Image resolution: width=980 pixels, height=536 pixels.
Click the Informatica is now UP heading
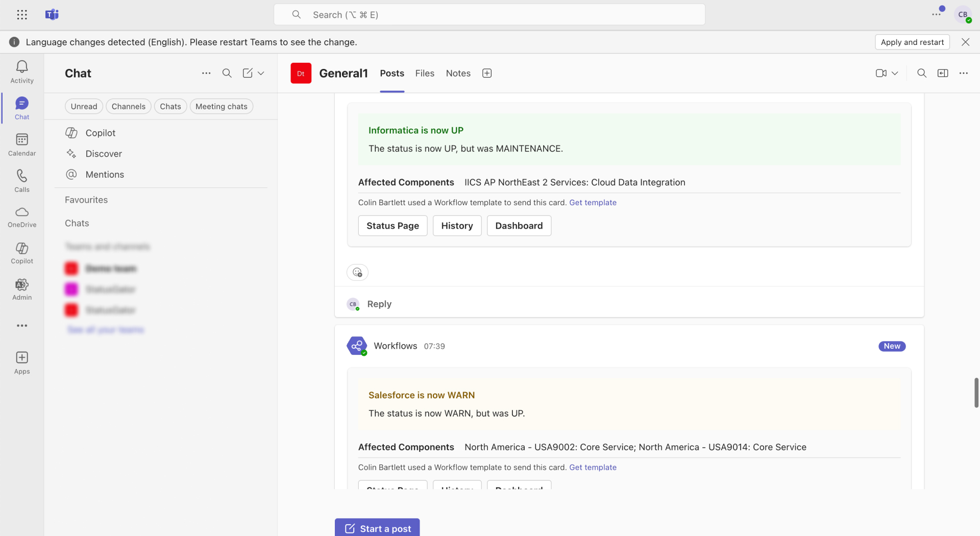(416, 130)
